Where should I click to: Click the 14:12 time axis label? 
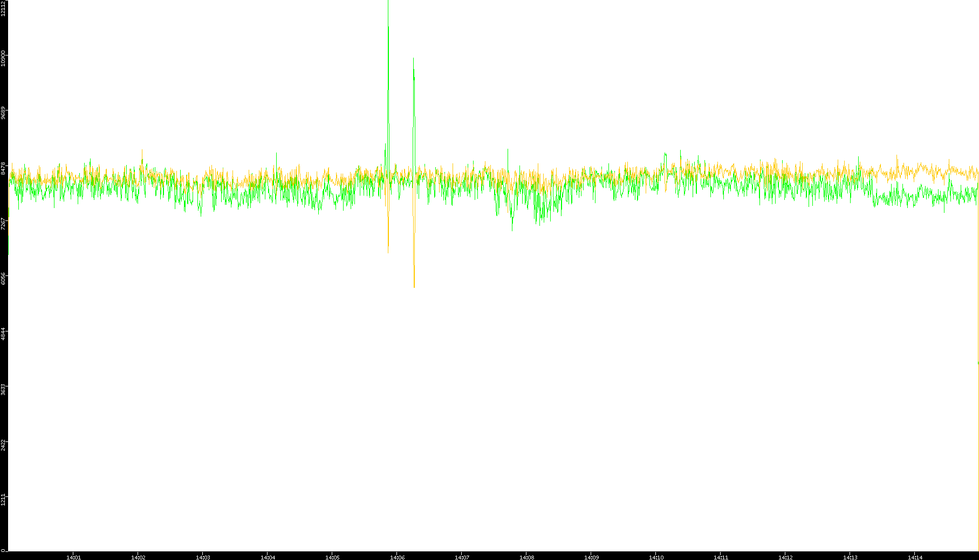point(785,557)
